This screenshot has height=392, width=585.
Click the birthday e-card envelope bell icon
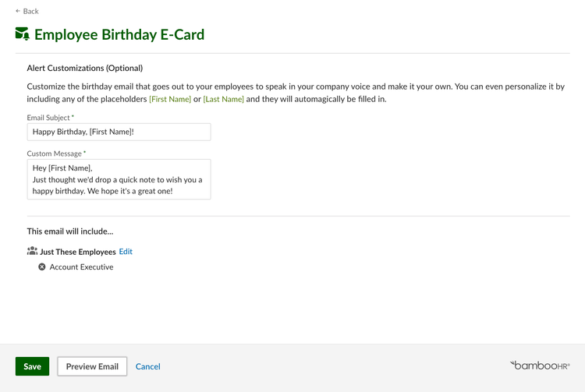tap(23, 34)
